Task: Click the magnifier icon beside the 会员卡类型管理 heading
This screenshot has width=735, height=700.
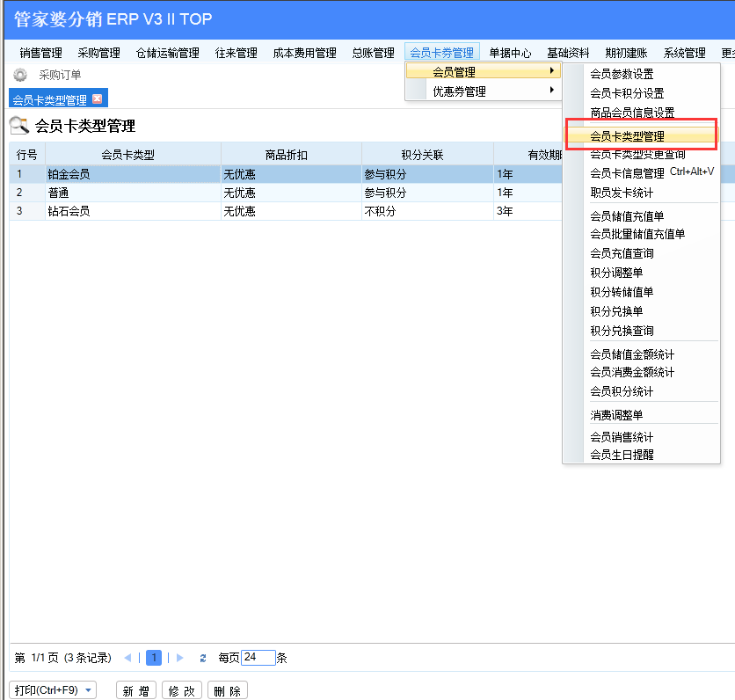Action: click(x=19, y=126)
